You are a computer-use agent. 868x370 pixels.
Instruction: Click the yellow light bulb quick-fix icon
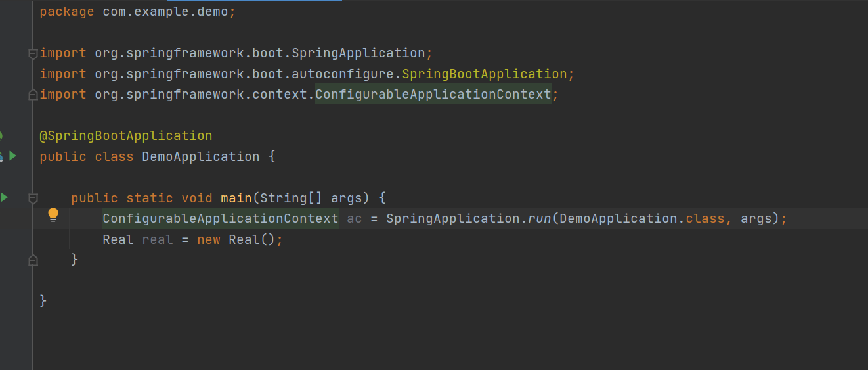pyautogui.click(x=53, y=215)
